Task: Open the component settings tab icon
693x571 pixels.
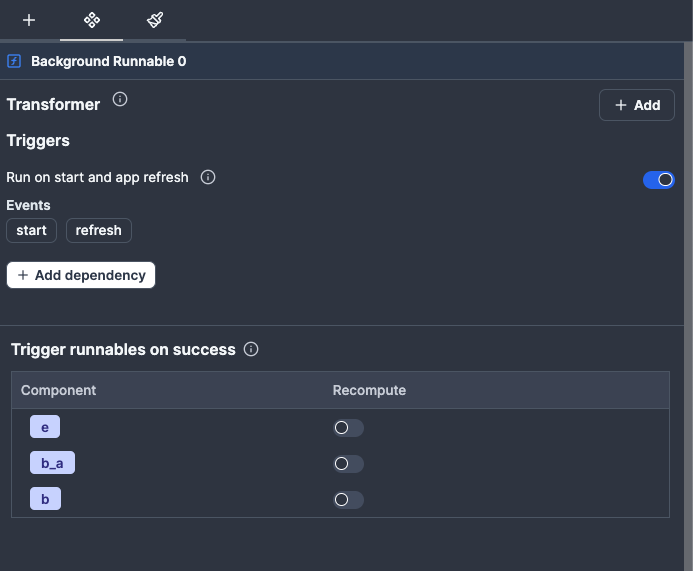Action: [91, 20]
